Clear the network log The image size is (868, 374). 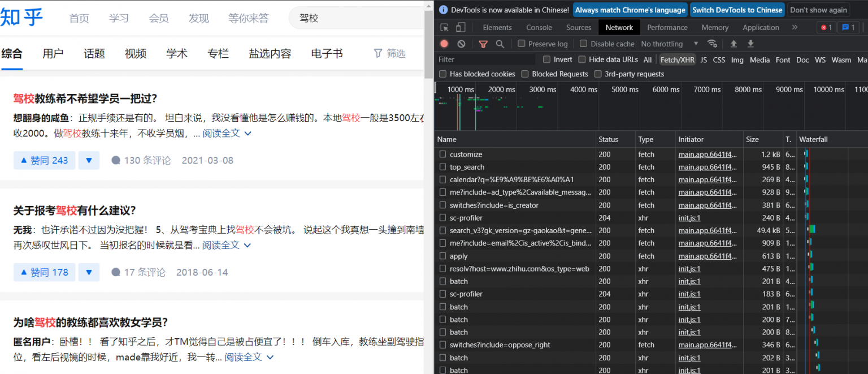461,44
